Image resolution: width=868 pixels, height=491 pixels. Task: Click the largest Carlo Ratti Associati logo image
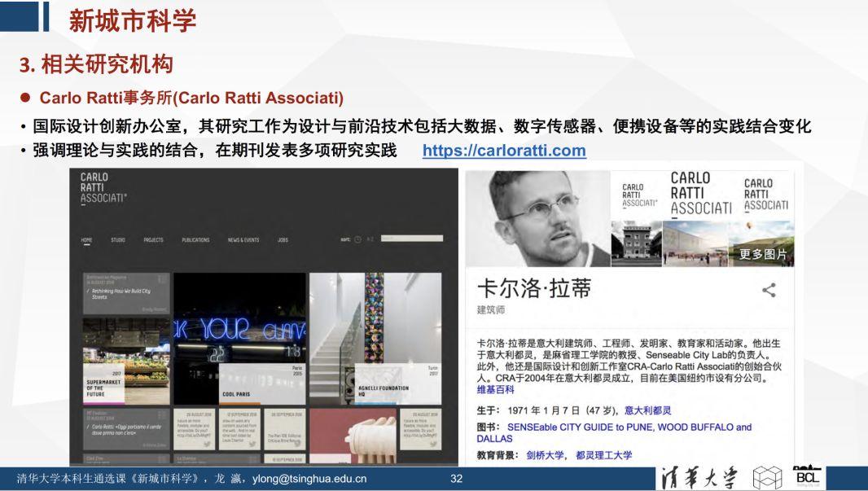coord(701,194)
